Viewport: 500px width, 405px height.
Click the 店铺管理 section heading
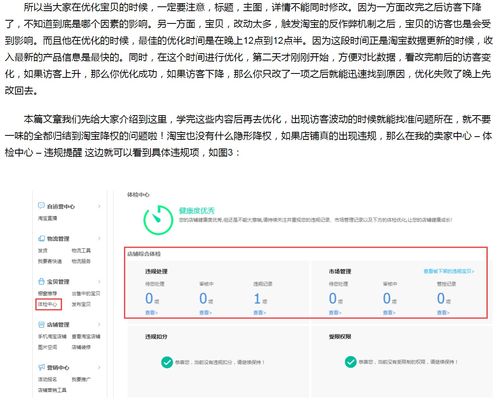pos(58,324)
